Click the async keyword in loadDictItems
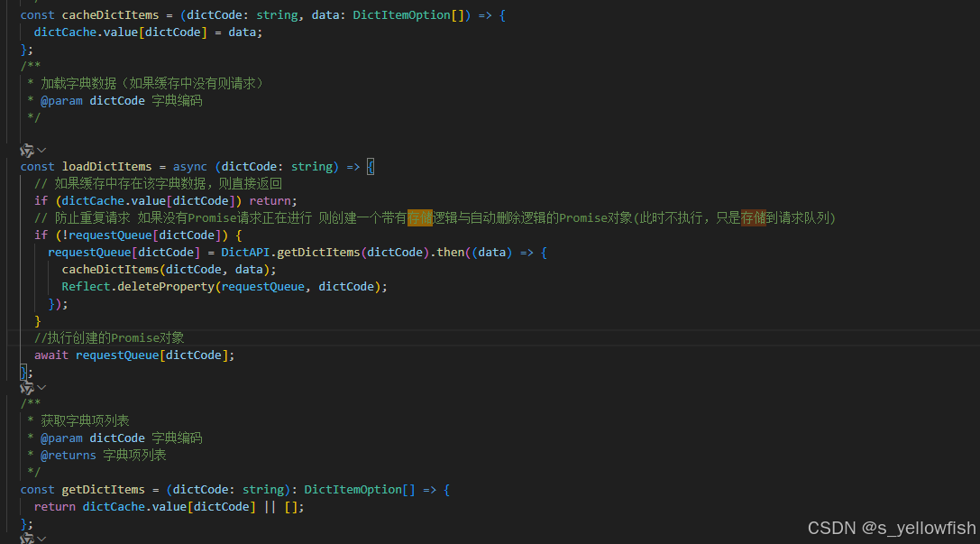The height and width of the screenshot is (544, 980). 189,166
